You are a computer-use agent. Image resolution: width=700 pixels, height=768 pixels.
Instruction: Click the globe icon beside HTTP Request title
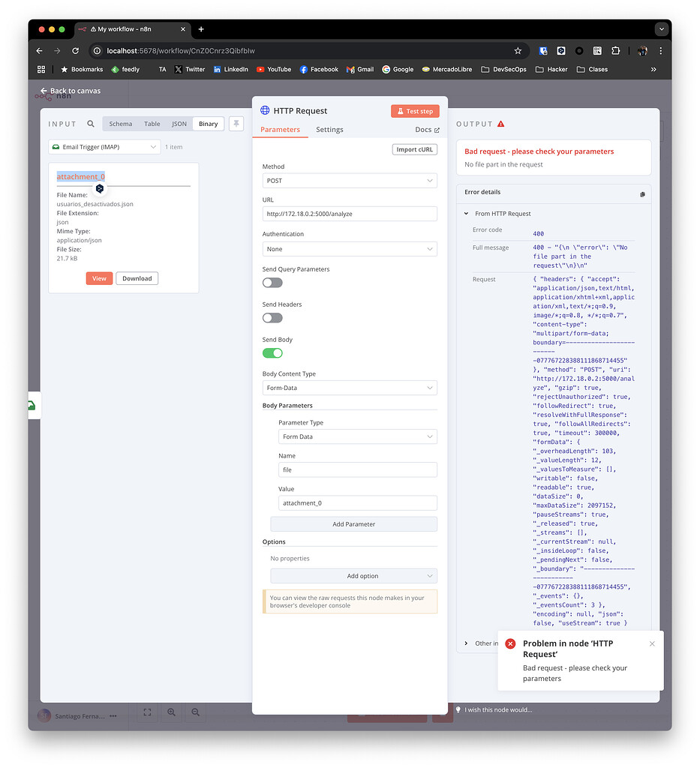click(265, 110)
